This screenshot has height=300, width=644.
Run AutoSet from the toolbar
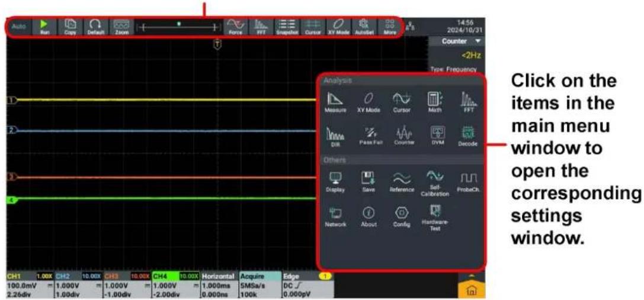pyautogui.click(x=364, y=27)
